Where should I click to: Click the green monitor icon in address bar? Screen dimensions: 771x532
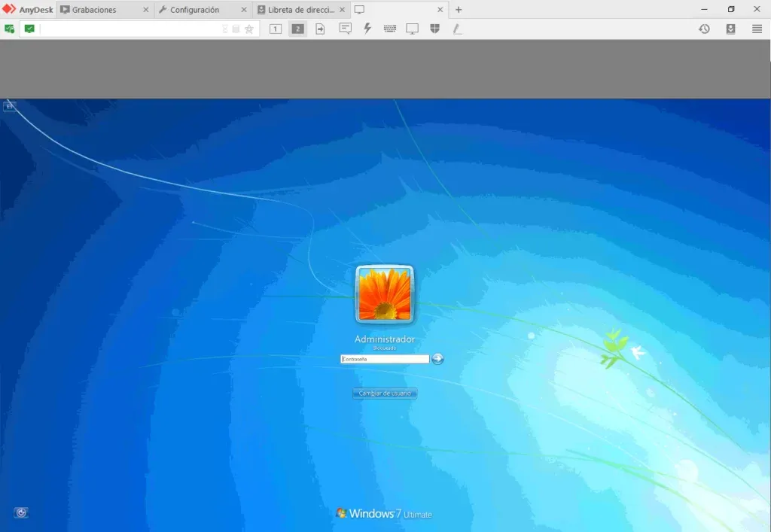[29, 29]
